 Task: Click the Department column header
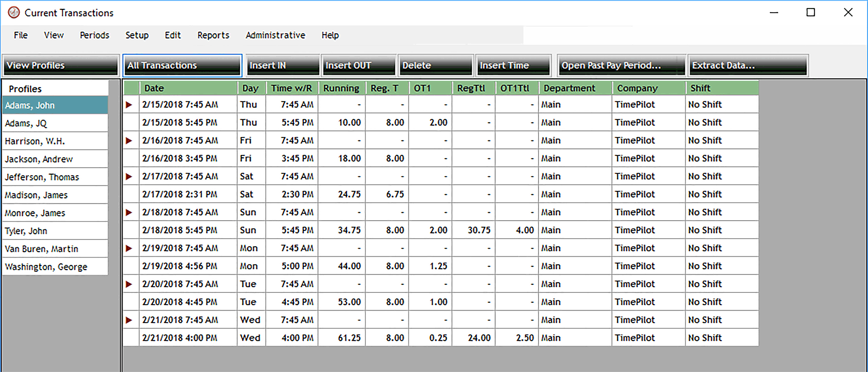[575, 88]
